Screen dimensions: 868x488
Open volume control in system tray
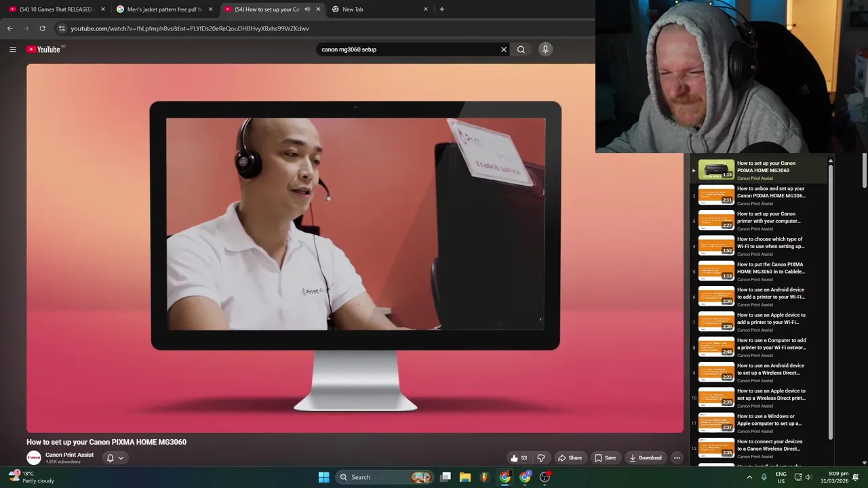808,477
